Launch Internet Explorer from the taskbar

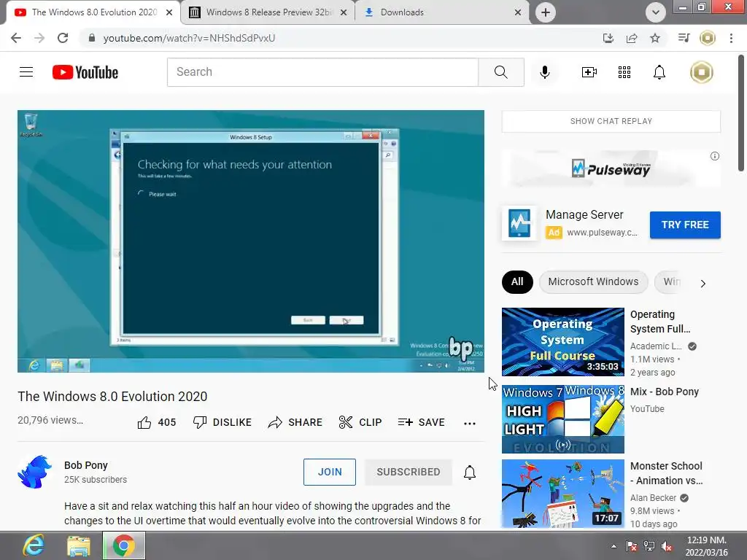[34, 545]
